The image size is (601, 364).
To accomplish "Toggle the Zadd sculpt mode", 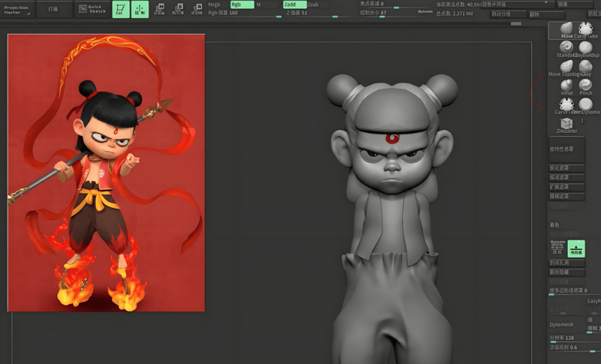I will [x=294, y=5].
